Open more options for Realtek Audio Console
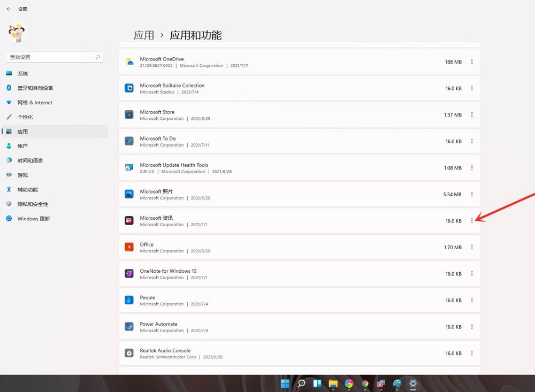The height and width of the screenshot is (392, 535). [472, 353]
